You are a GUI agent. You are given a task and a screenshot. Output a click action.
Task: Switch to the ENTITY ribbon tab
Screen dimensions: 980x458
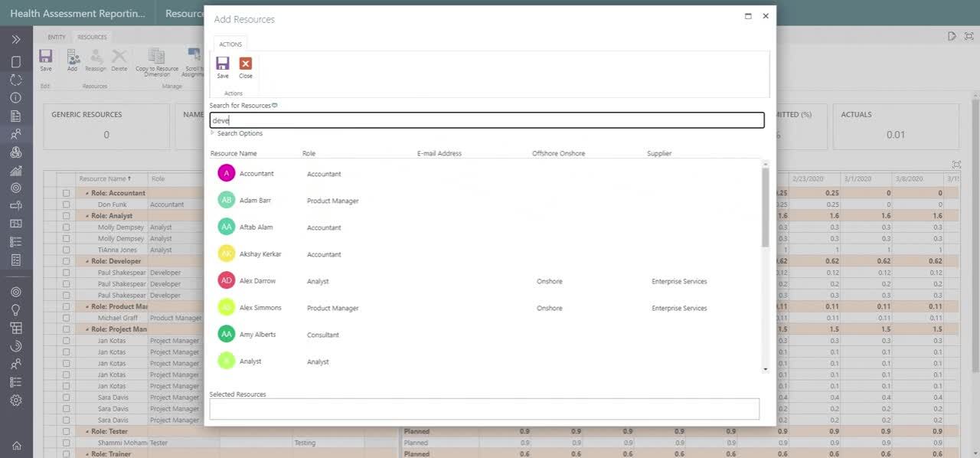tap(57, 37)
